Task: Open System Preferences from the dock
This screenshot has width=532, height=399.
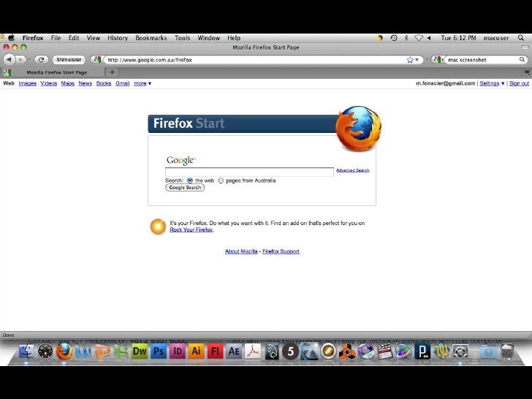Action: [460, 351]
